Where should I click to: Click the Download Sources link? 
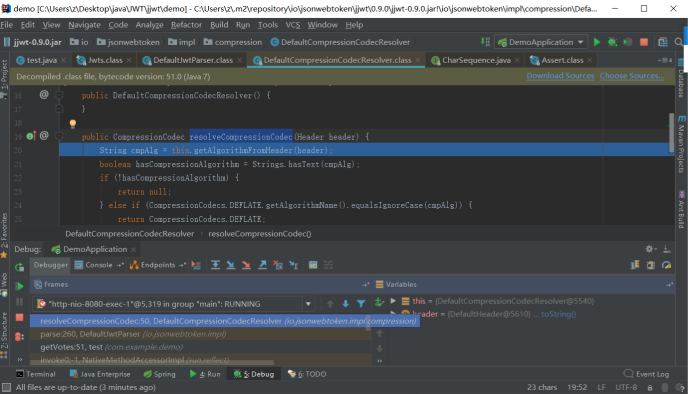[x=560, y=76]
